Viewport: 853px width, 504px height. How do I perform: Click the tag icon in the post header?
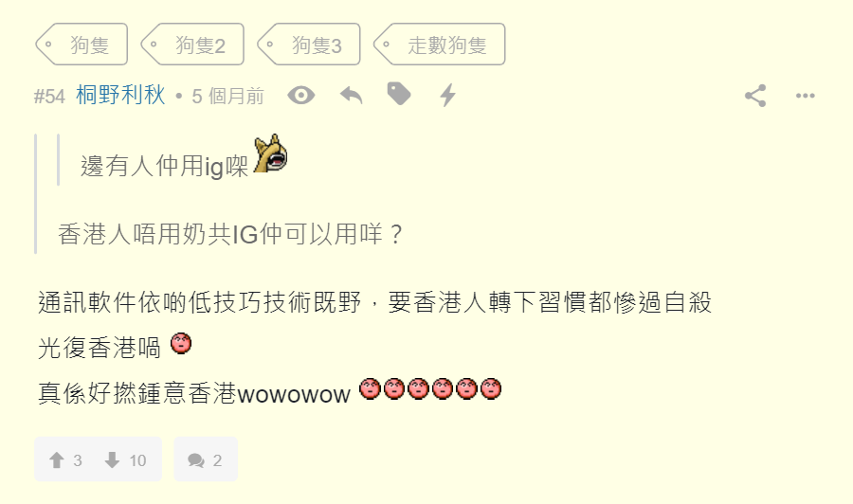[399, 94]
